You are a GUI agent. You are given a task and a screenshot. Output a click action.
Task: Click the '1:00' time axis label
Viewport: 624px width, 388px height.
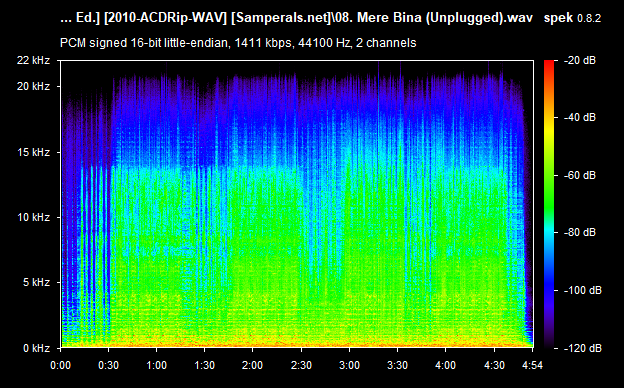click(x=156, y=365)
